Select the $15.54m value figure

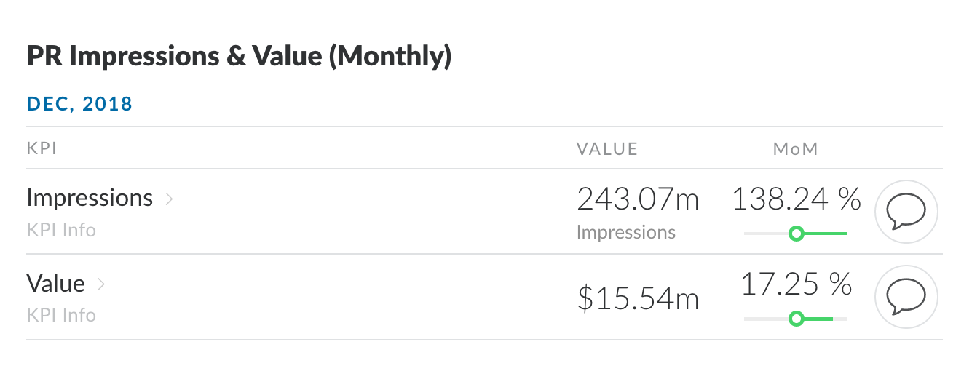pos(638,298)
